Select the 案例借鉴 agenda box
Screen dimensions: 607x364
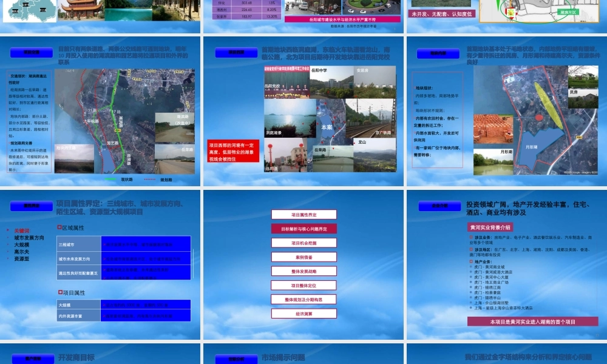pos(304,257)
